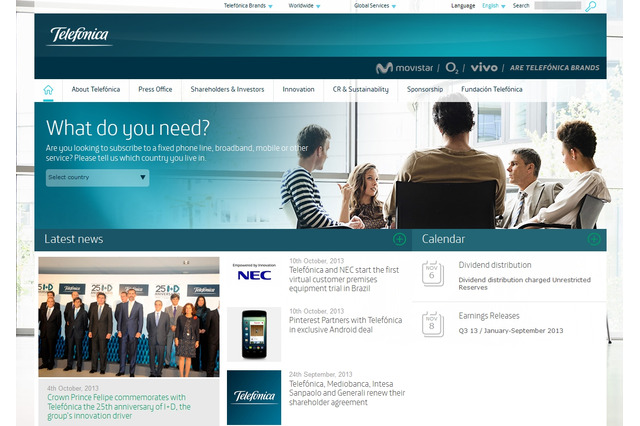Viewport: 640px width, 426px height.
Task: Expand the Telefónica Brands menu
Action: click(248, 6)
